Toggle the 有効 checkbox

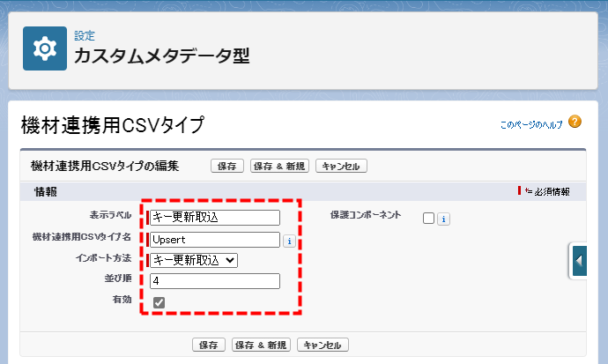[x=159, y=302]
